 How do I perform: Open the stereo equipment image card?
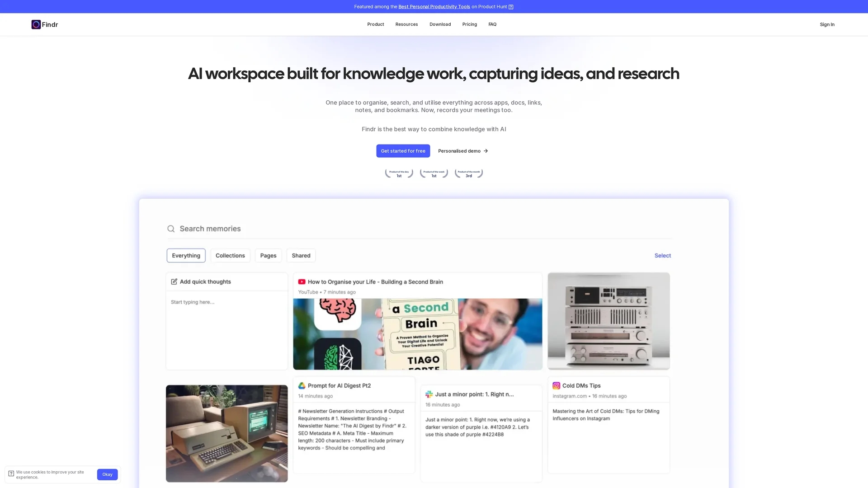(x=609, y=321)
